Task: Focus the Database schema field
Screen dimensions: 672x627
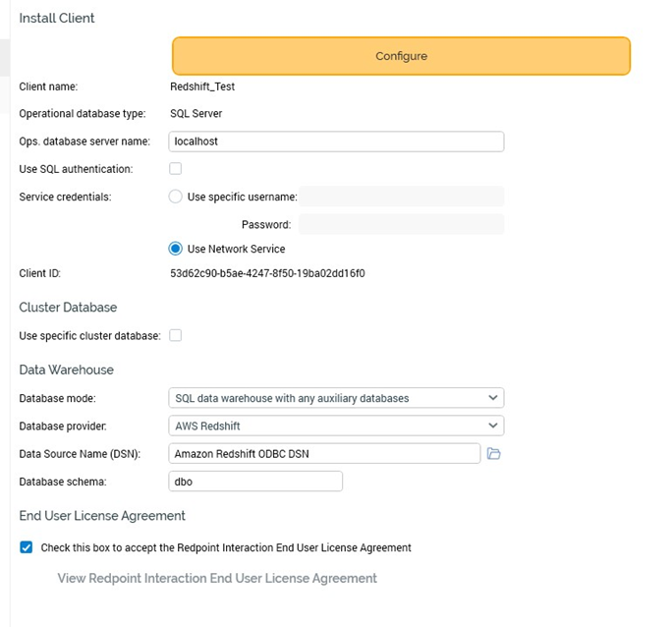Action: [255, 481]
